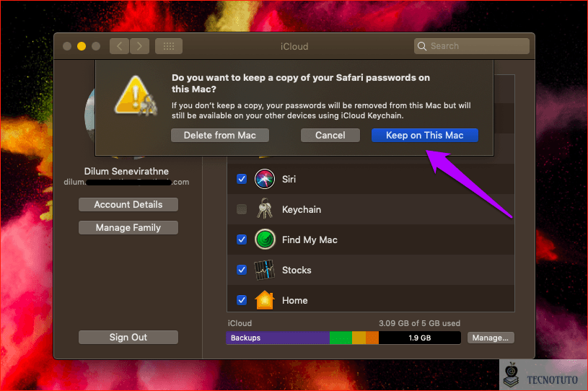Click Keep on This Mac button
Image resolution: width=588 pixels, height=391 pixels.
coord(424,136)
